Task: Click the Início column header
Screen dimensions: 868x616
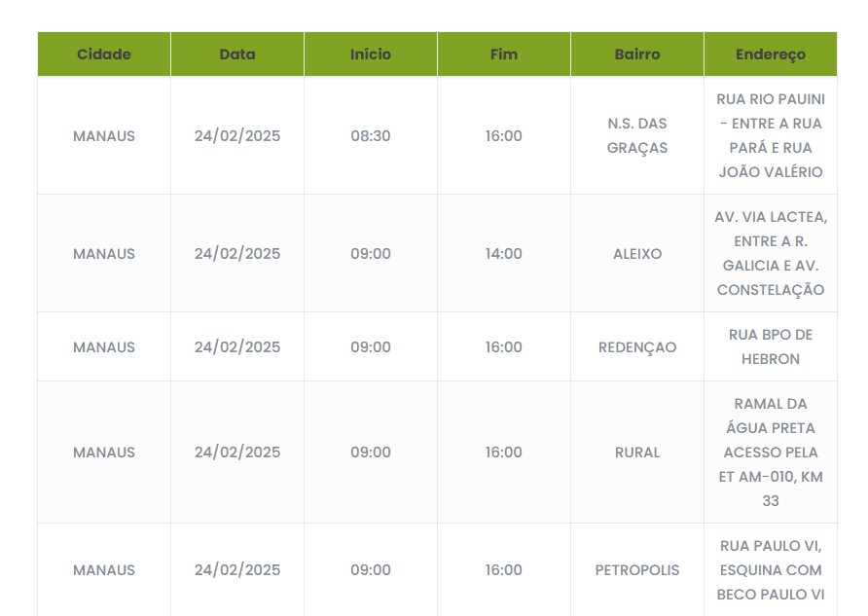Action: point(371,54)
